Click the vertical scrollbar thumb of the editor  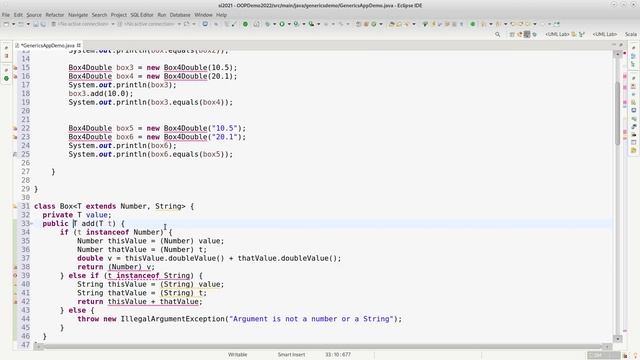[617, 113]
